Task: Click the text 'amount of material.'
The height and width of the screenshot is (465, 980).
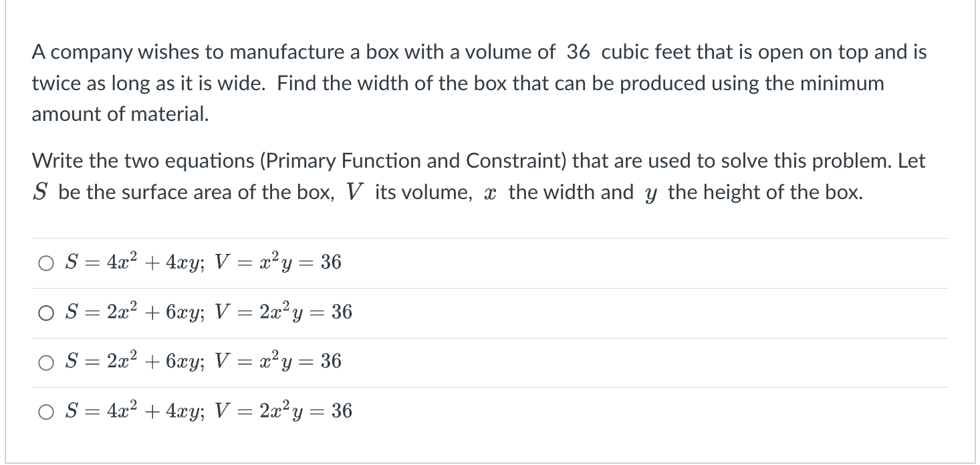Action: (x=120, y=114)
